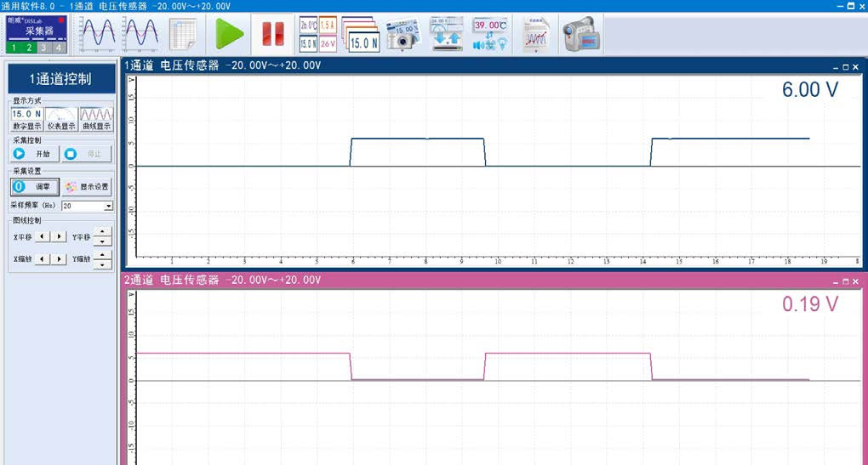Open 显示设置 display settings
Viewport: 868px width, 465px height.
click(87, 187)
